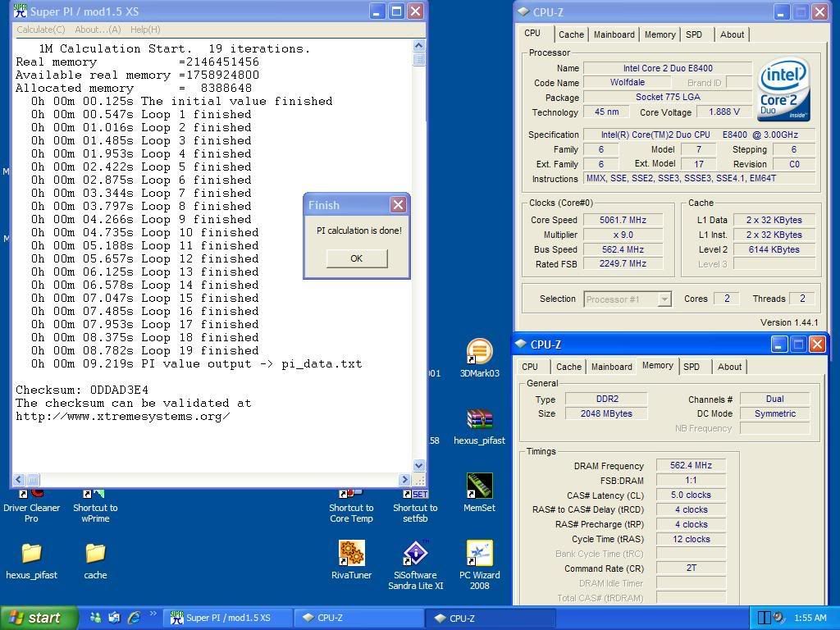Click the Command Rate value 2T
Screen dimensions: 840x630
[x=691, y=568]
